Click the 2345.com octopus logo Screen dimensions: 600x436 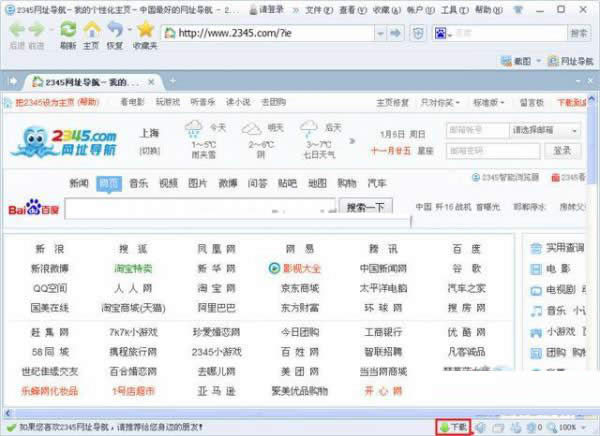64,142
